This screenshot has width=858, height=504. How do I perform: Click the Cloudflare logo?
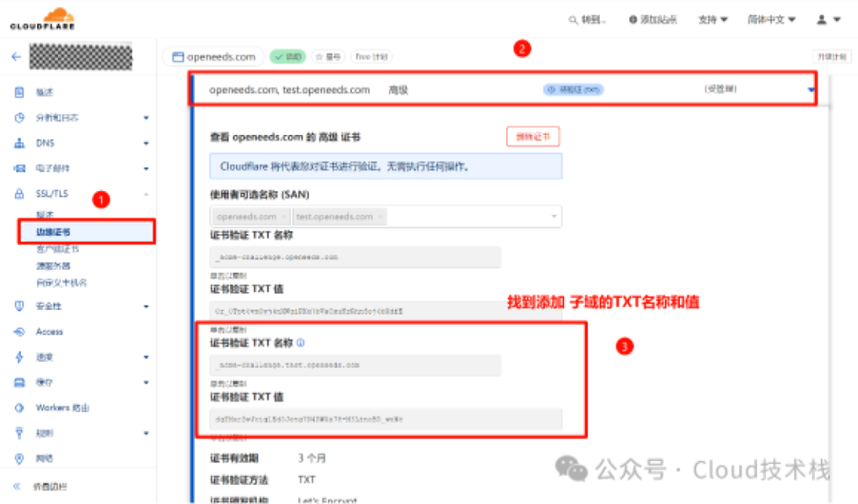pyautogui.click(x=42, y=18)
